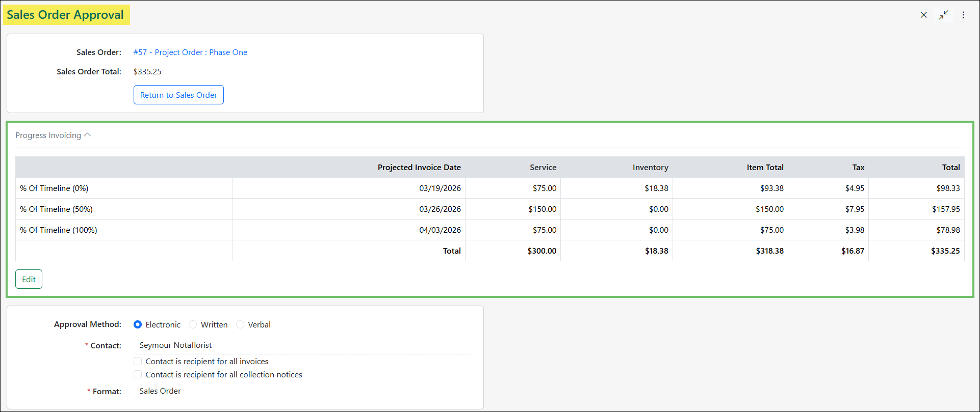Collapse the panel with the shrink arrows icon
980x412 pixels.
(x=944, y=15)
